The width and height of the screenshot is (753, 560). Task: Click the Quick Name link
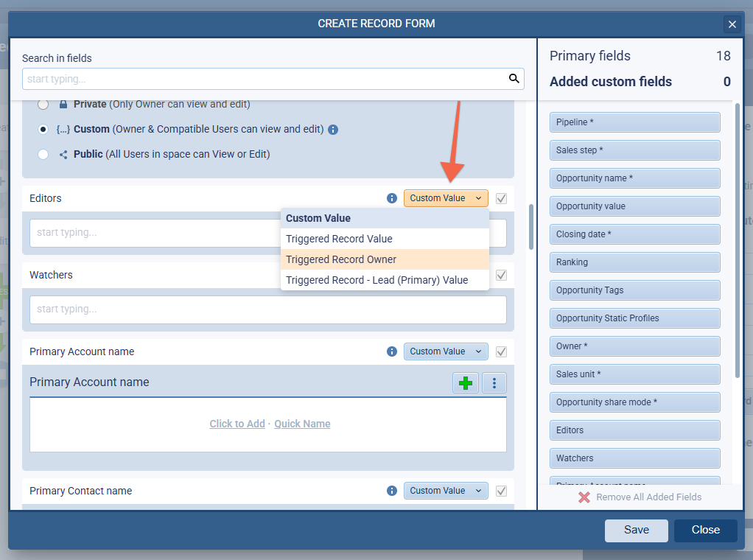click(x=302, y=424)
